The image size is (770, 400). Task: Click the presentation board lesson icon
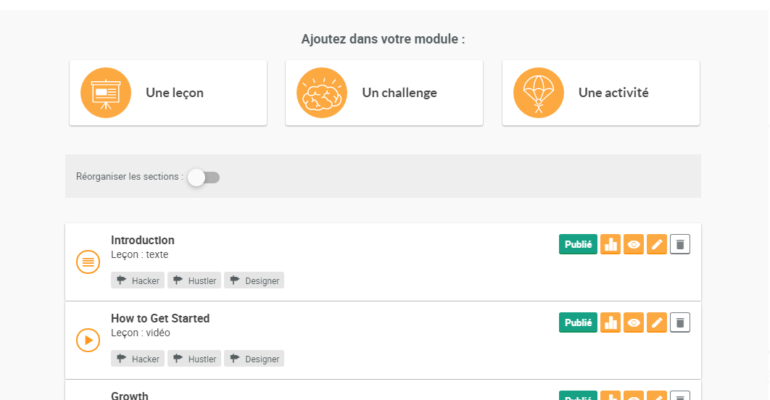(106, 93)
